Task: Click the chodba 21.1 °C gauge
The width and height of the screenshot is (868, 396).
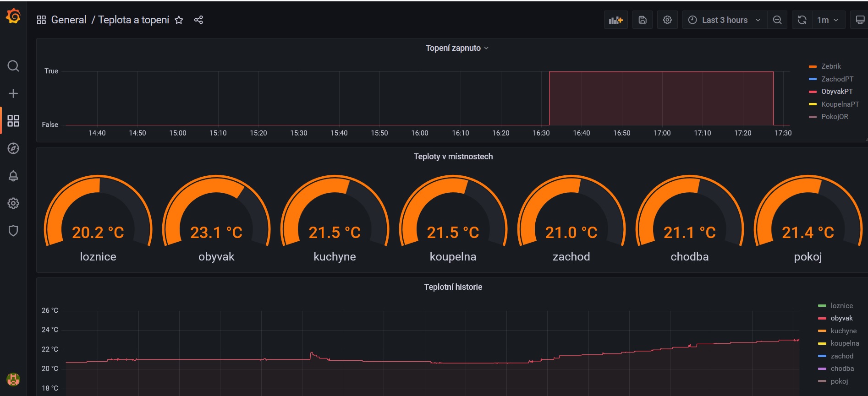Action: (690, 219)
